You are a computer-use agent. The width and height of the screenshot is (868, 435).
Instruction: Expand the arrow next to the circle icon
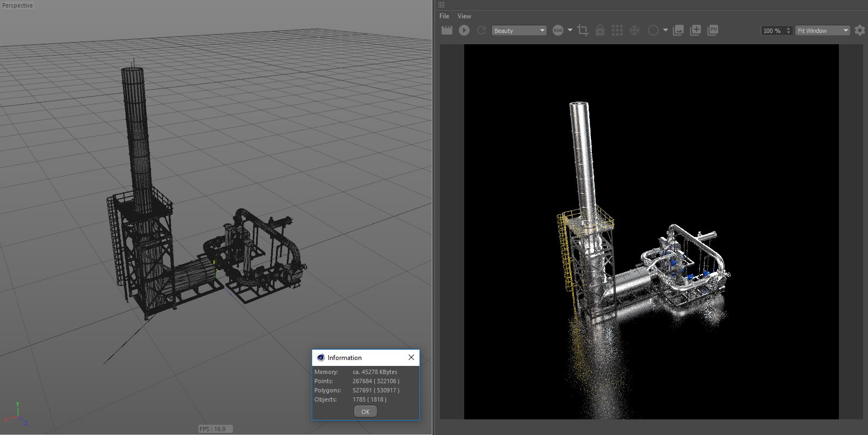[x=665, y=30]
